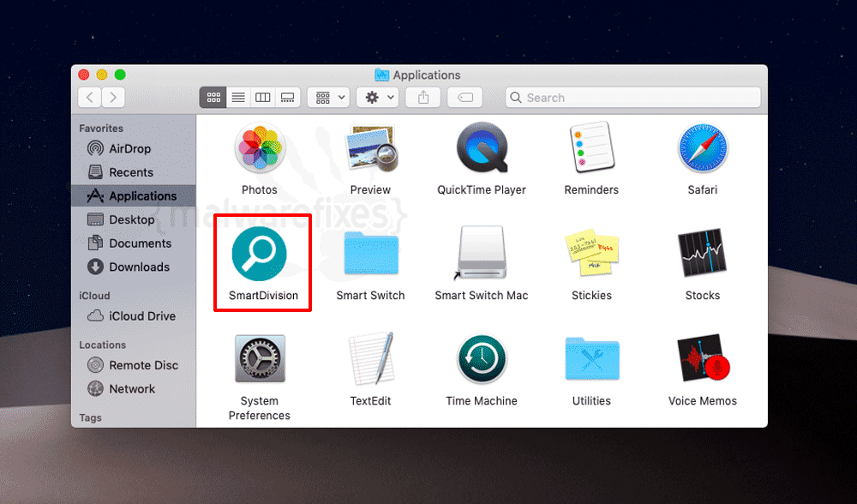Click the Share toolbar button

tap(423, 98)
